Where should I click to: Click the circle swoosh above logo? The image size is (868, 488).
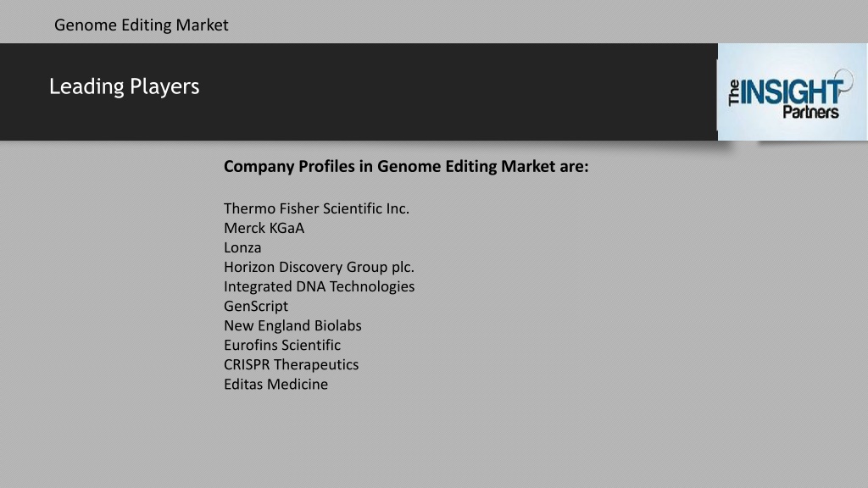tap(843, 80)
